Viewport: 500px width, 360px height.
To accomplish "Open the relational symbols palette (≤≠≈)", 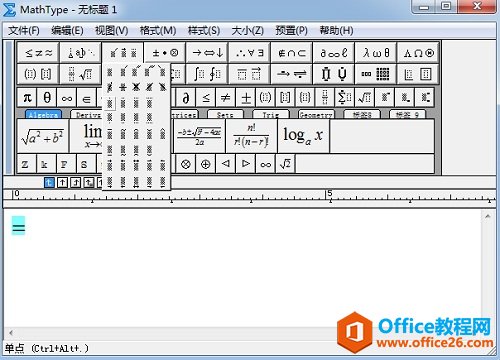I will (x=38, y=53).
